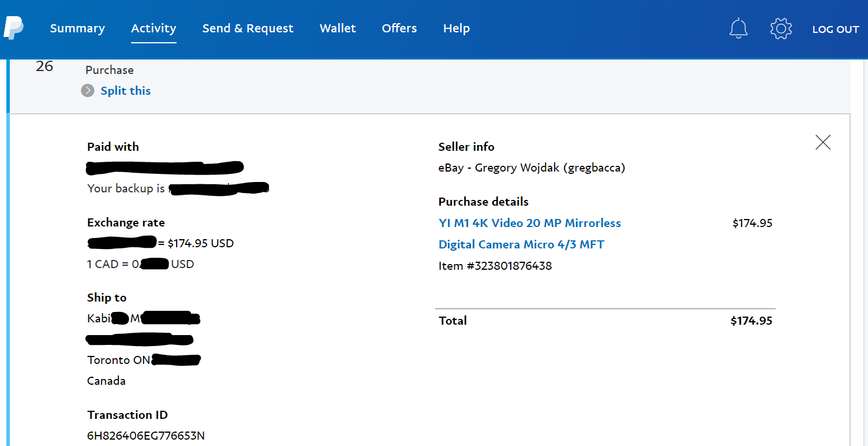Click the Paid with heading
The image size is (868, 446).
tap(113, 147)
